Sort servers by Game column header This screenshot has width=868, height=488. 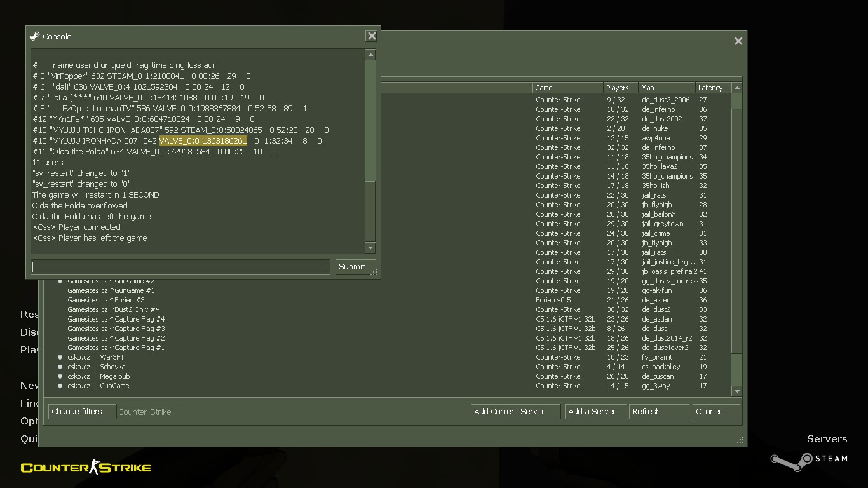click(567, 88)
